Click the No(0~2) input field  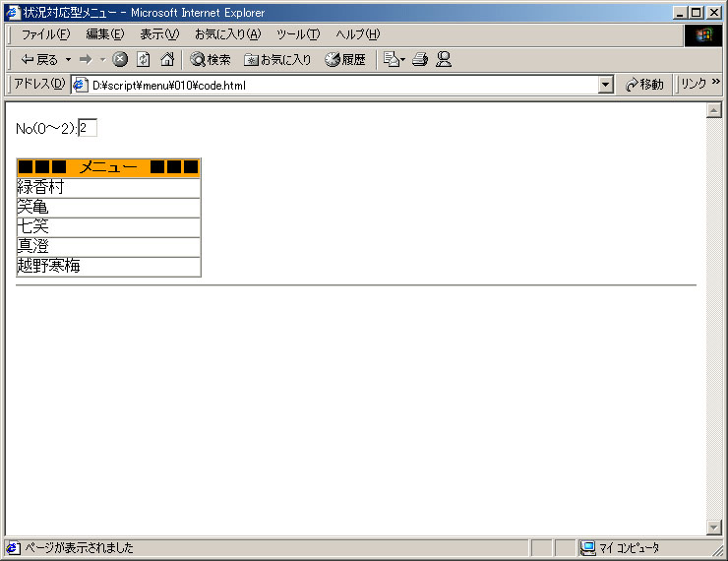point(88,128)
